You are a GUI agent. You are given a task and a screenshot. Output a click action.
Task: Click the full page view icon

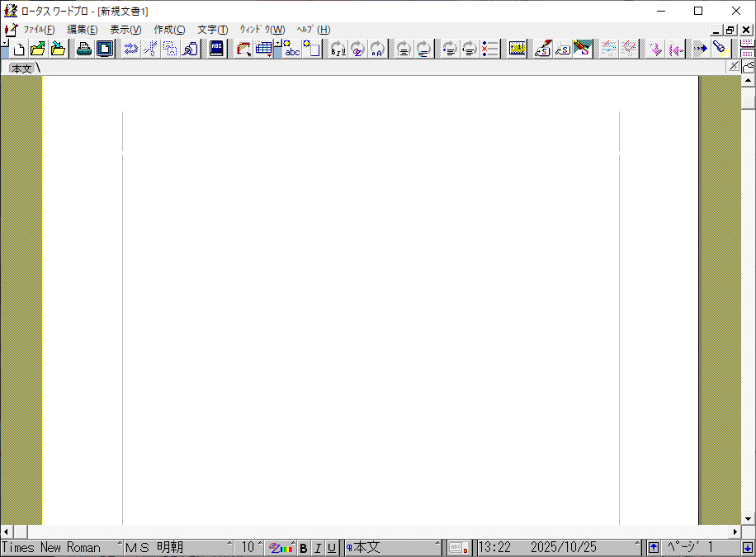(105, 49)
